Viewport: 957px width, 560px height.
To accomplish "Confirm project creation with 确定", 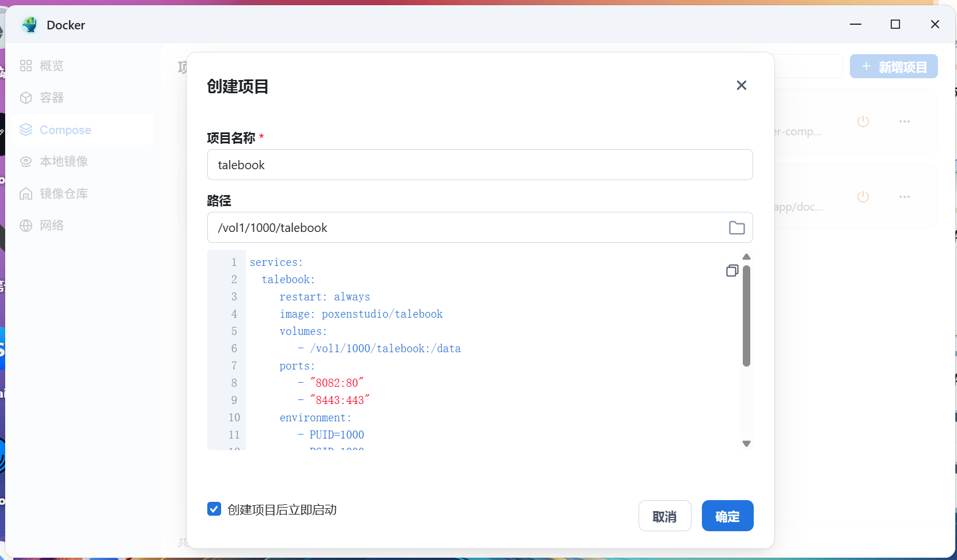I will click(727, 516).
